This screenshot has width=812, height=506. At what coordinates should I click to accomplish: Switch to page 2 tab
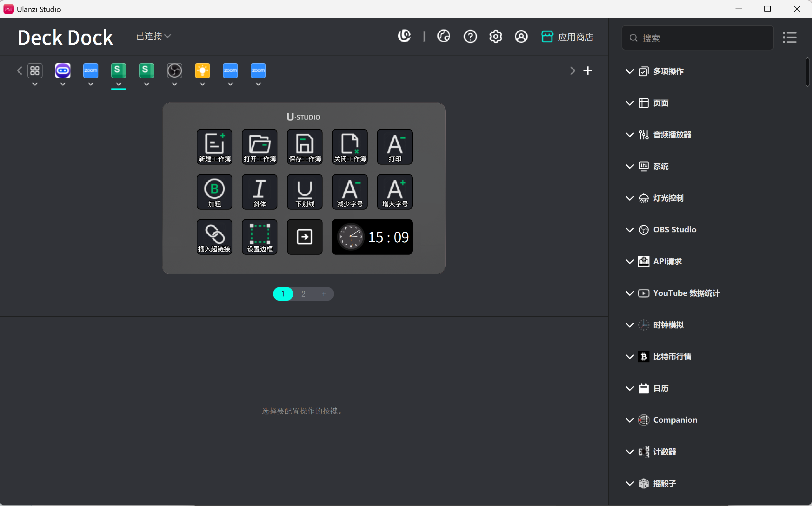[303, 294]
